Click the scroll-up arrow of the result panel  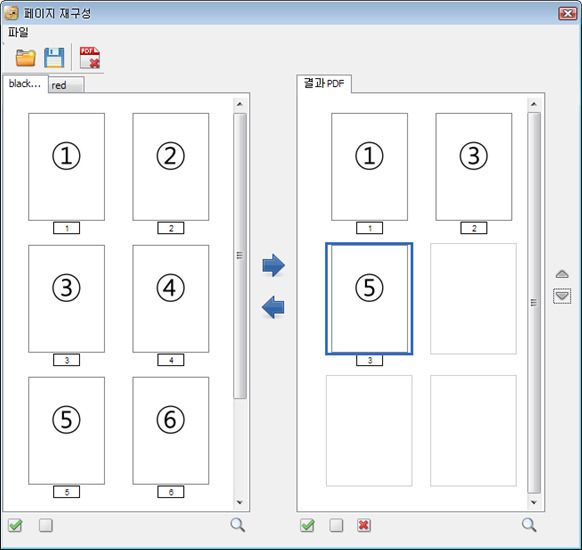[534, 104]
